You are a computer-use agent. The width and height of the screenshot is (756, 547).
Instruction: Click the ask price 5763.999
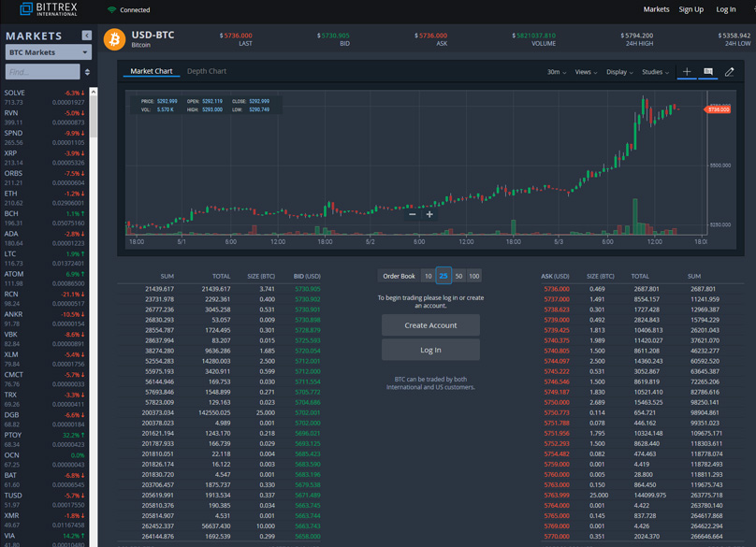[x=557, y=495]
